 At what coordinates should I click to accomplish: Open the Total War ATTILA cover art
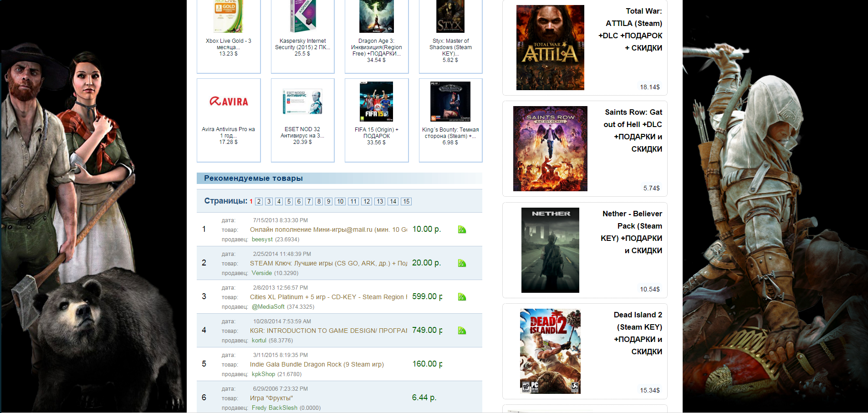click(550, 47)
